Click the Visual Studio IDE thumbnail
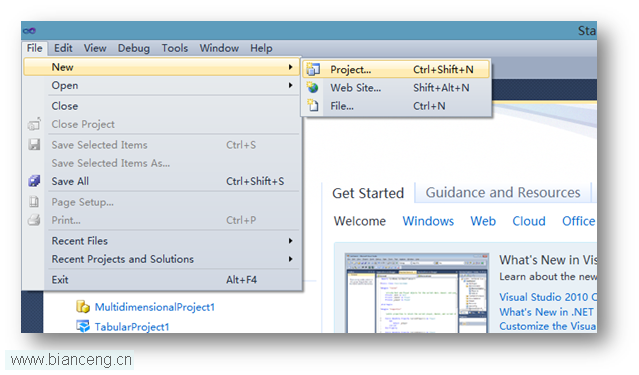The width and height of the screenshot is (639, 375). click(416, 293)
